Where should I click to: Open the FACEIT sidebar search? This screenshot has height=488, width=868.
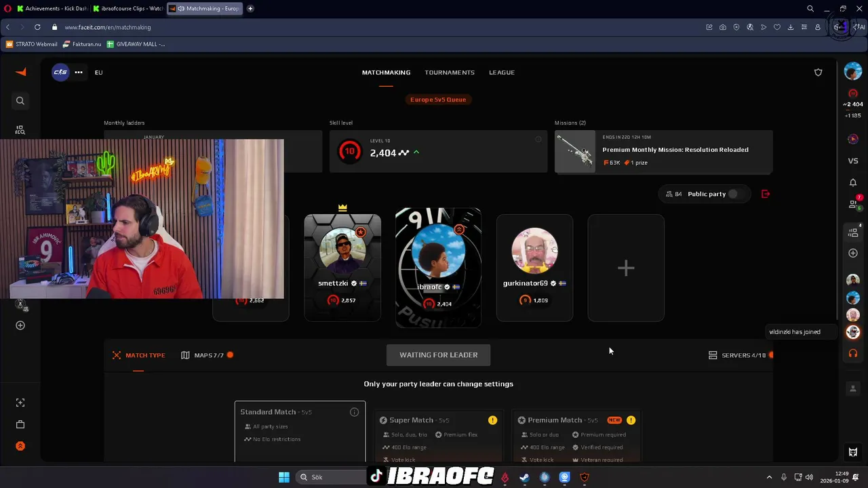20,101
